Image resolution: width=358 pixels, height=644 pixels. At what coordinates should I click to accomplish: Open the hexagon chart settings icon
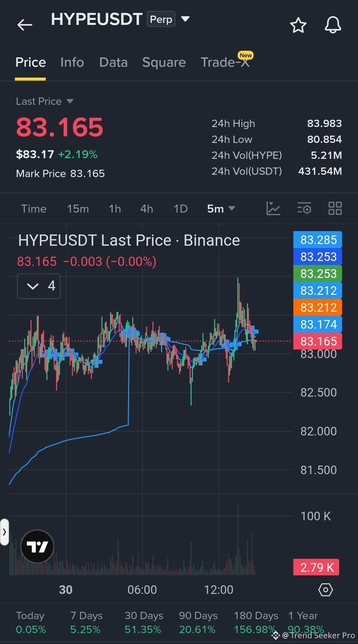point(326,590)
